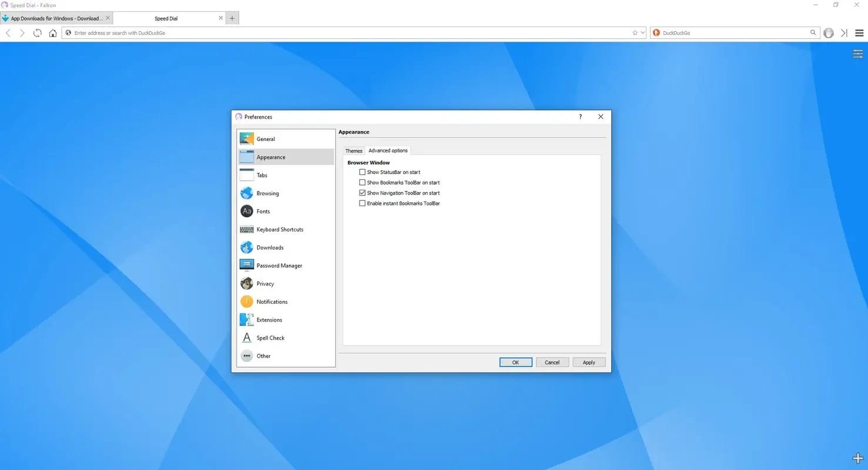Open the DuckDuckGo search engine selector
Image resolution: width=868 pixels, height=470 pixels.
pos(657,33)
